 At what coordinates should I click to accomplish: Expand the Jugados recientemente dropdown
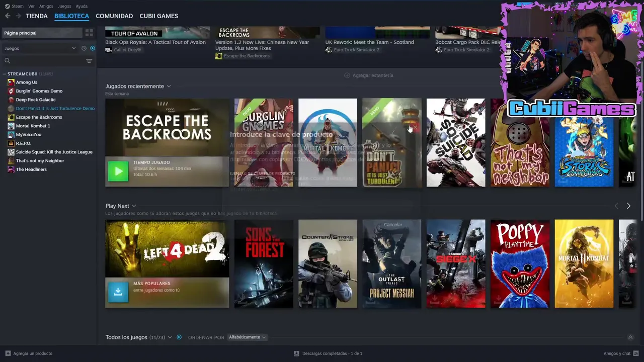(169, 86)
